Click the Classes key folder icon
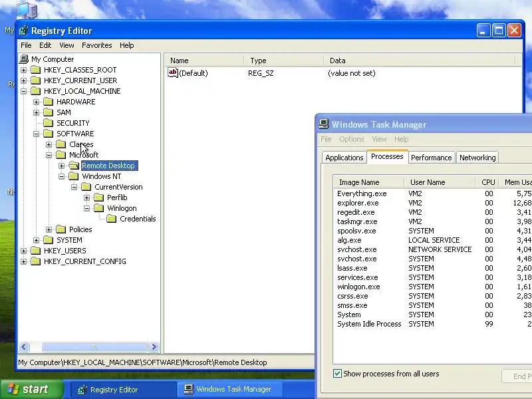Screen dimensions: 532x399 (x=61, y=144)
